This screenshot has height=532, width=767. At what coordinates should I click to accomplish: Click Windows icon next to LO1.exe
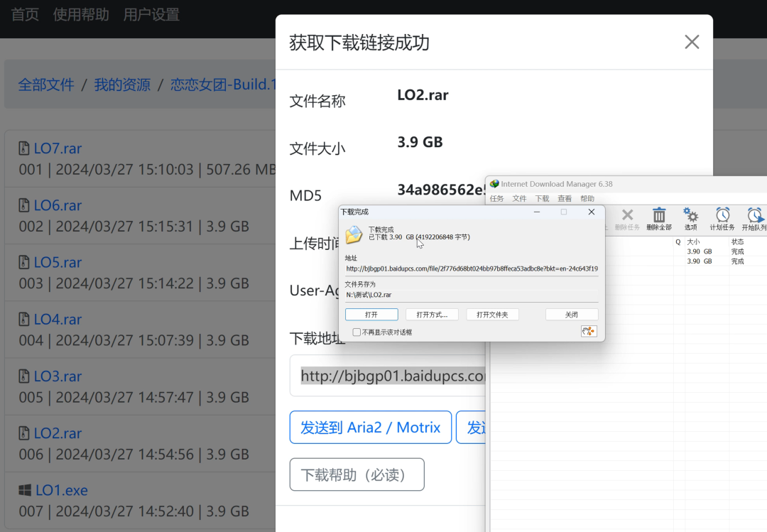pyautogui.click(x=24, y=490)
